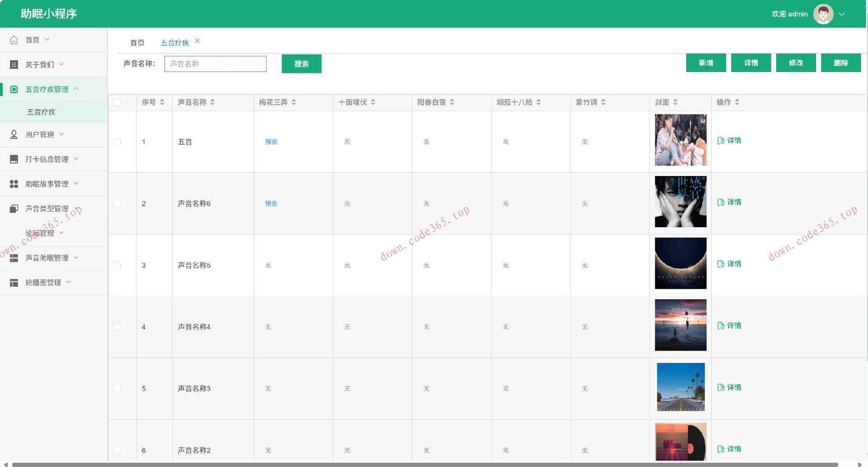
Task: Open the admin user dropdown arrow
Action: [842, 14]
